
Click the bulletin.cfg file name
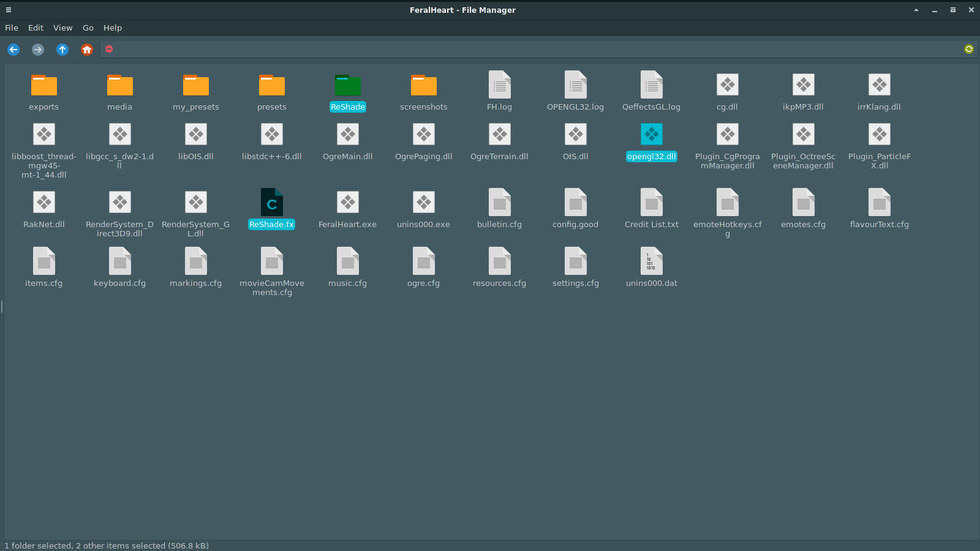tap(500, 224)
